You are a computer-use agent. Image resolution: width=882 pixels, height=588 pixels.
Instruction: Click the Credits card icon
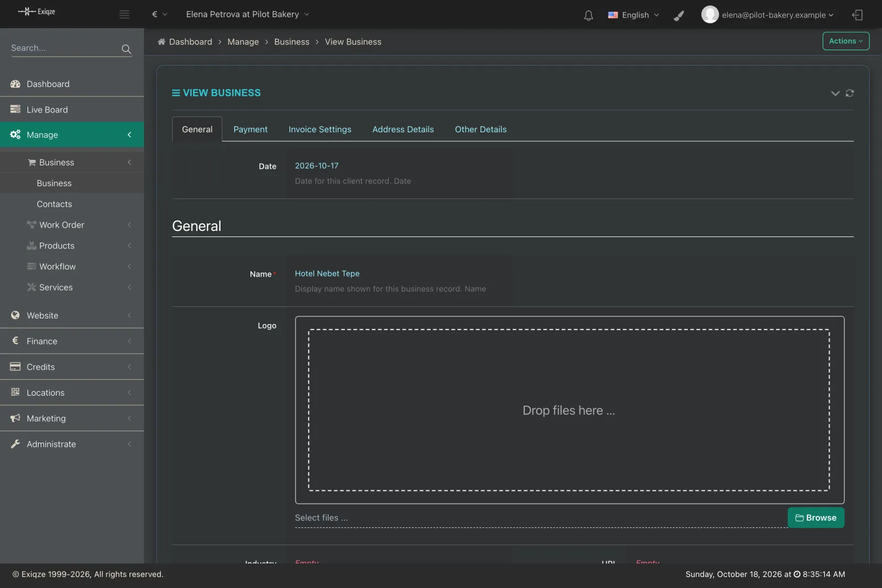point(15,366)
